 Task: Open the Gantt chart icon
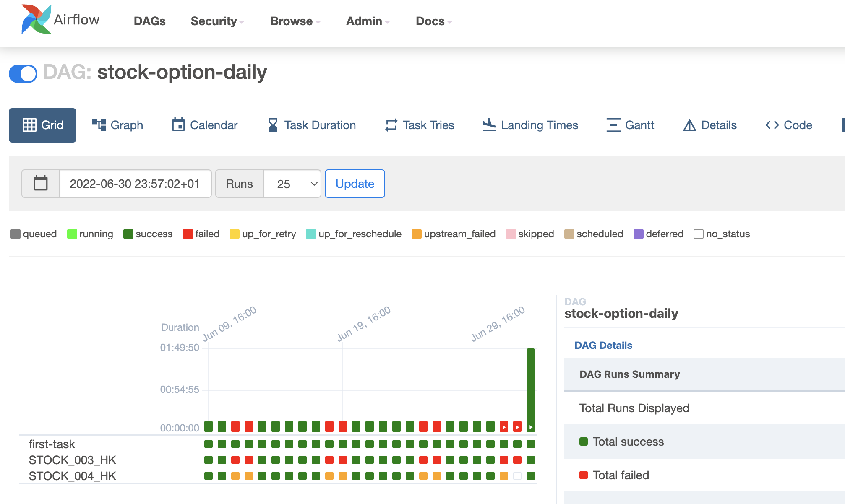pyautogui.click(x=613, y=125)
